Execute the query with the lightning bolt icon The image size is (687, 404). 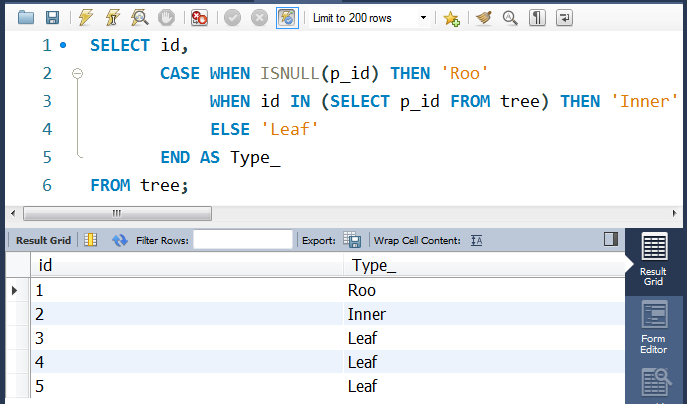pyautogui.click(x=86, y=18)
